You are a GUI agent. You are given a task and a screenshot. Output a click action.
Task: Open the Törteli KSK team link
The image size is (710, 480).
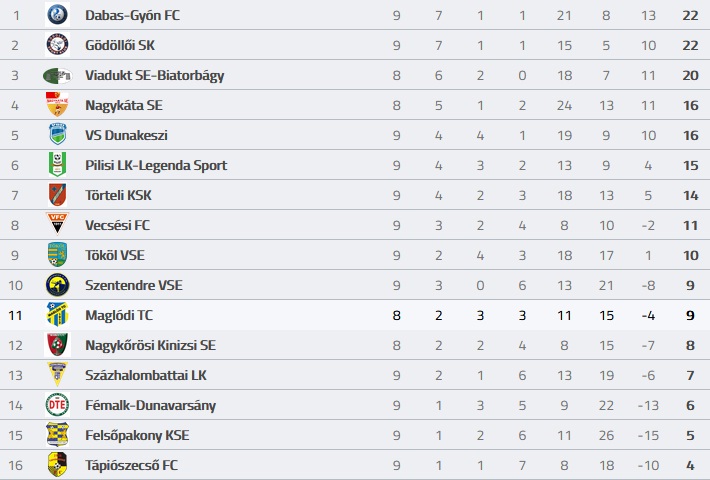coord(118,195)
